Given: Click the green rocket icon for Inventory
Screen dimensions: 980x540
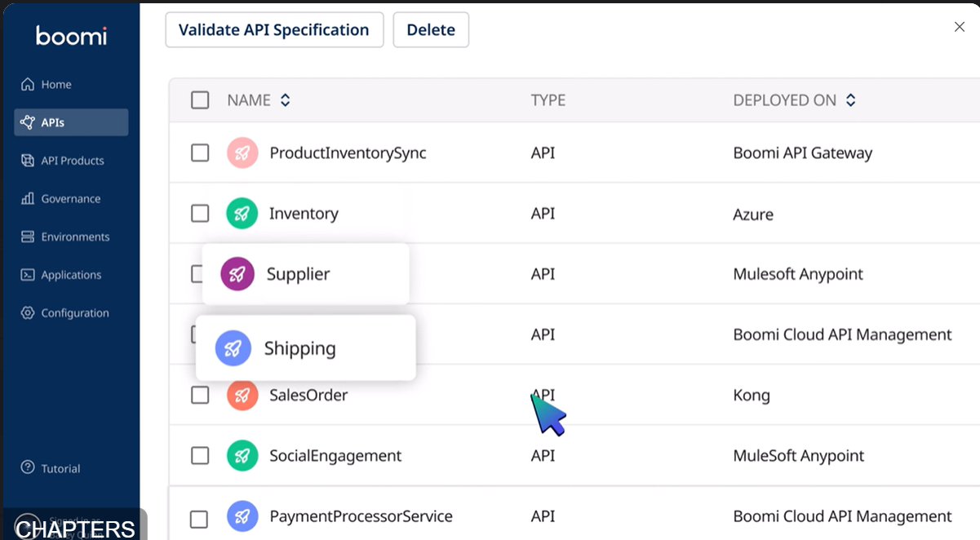Looking at the screenshot, I should (x=242, y=214).
